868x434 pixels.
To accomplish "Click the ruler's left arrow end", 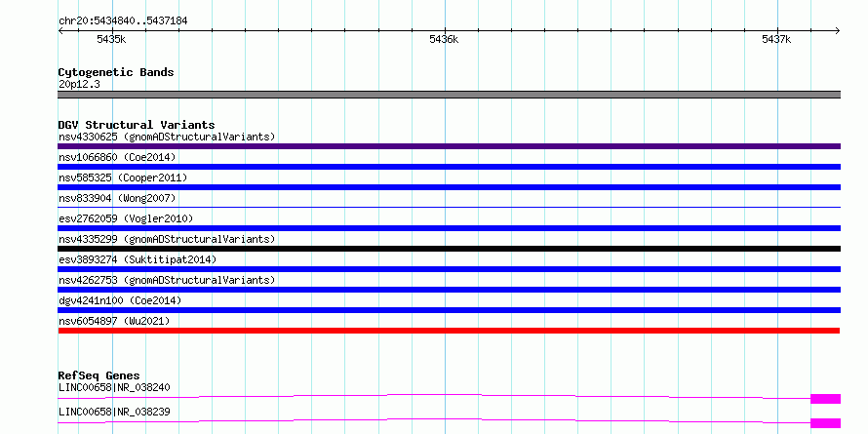I will click(60, 30).
